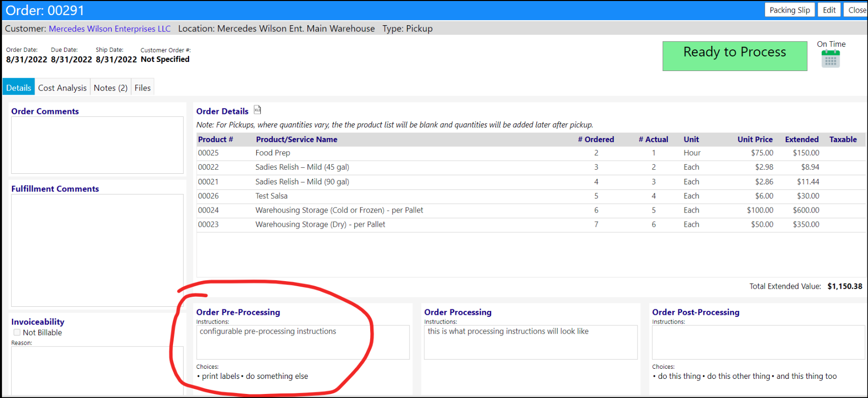
Task: Click the 'and this thing too' choice
Action: click(x=806, y=376)
